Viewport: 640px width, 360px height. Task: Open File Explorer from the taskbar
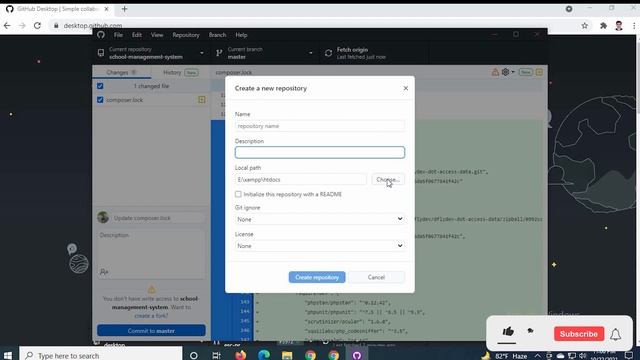[x=287, y=356]
